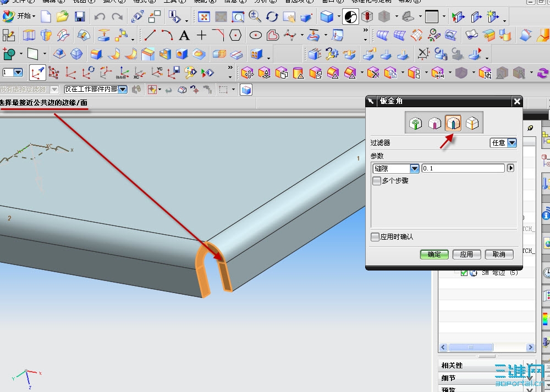Check the 应用时确认 checkbox
Viewport: 550px width, 392px height.
[x=375, y=237]
